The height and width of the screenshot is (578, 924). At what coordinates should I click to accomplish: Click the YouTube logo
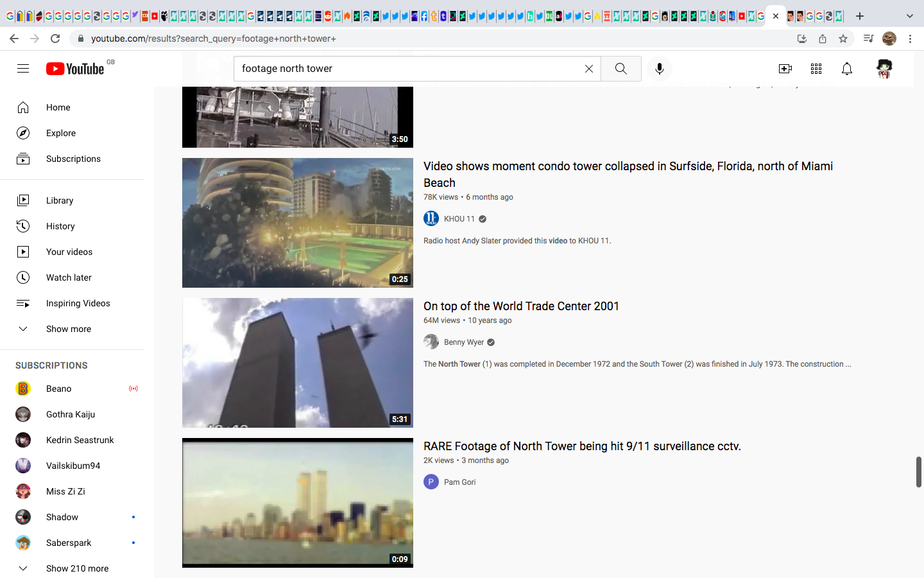coord(75,69)
